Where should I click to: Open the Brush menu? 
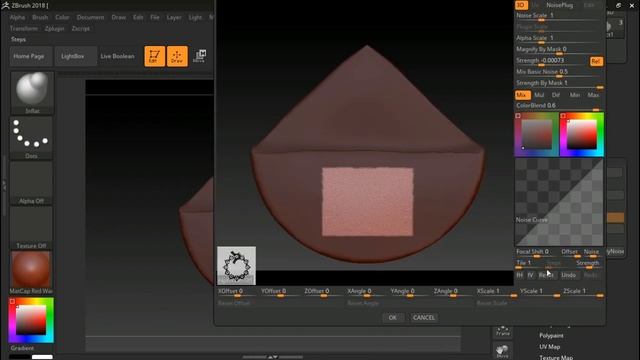click(x=40, y=18)
